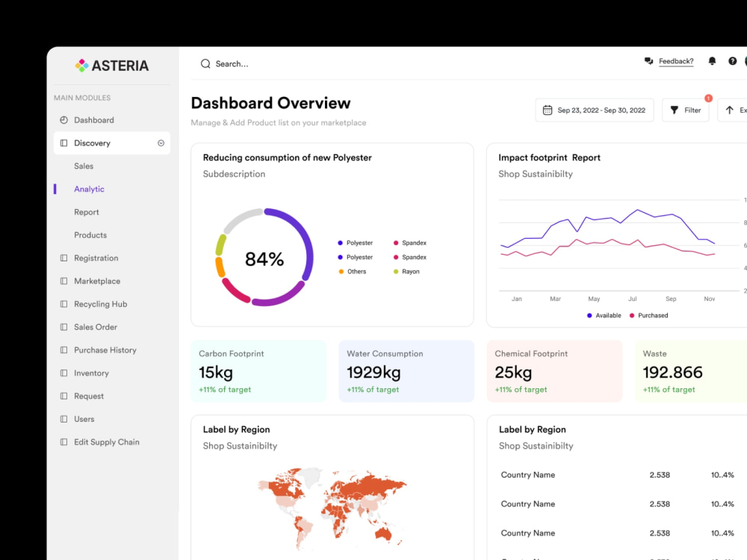The height and width of the screenshot is (560, 747).
Task: Click the Marketplace sidebar icon
Action: coord(63,281)
